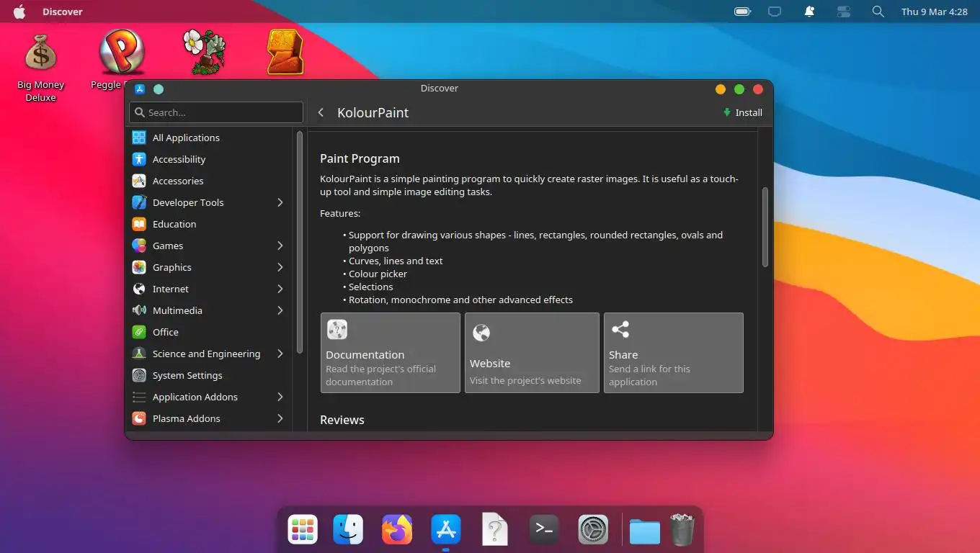Viewport: 980px width, 553px height.
Task: Click the Accessories category icon
Action: (139, 181)
